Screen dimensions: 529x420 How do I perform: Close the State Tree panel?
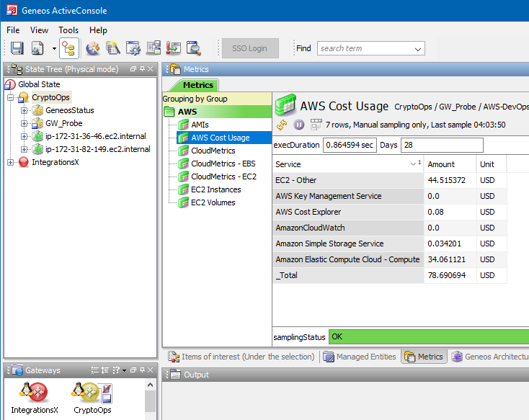pyautogui.click(x=151, y=69)
